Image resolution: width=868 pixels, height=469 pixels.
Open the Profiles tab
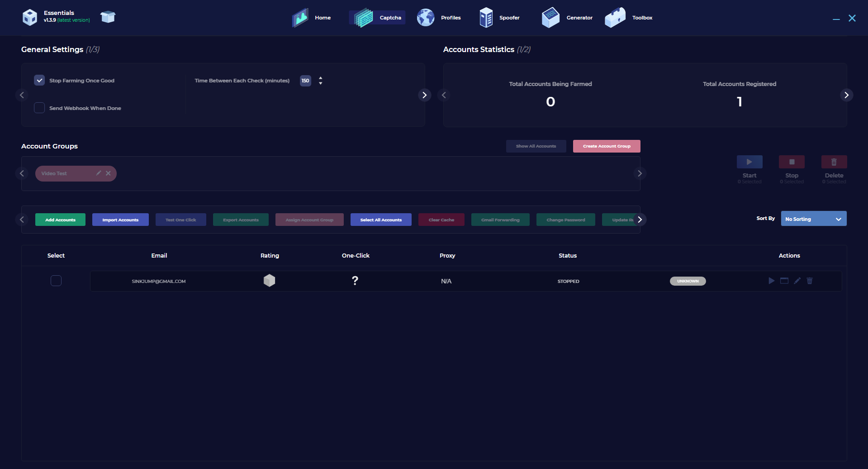(x=439, y=18)
